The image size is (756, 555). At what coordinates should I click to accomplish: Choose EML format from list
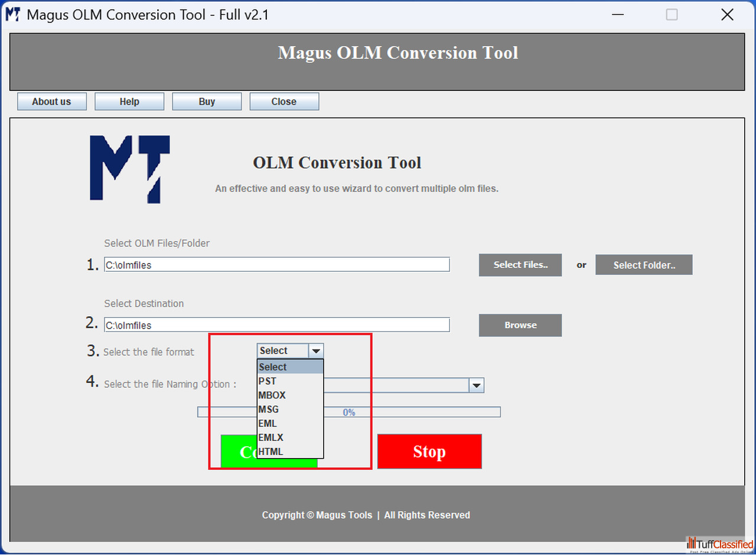tap(290, 424)
